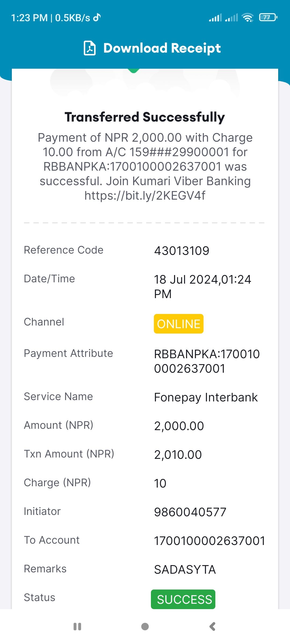Tap the TikTok status bar icon
This screenshot has width=290, height=644.
(x=97, y=17)
